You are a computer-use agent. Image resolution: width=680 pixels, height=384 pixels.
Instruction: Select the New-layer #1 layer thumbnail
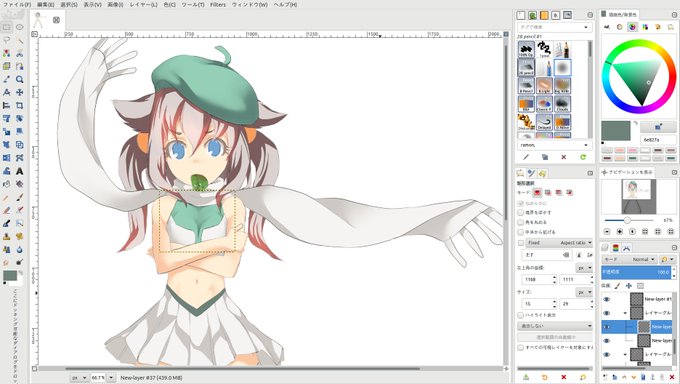click(x=636, y=299)
